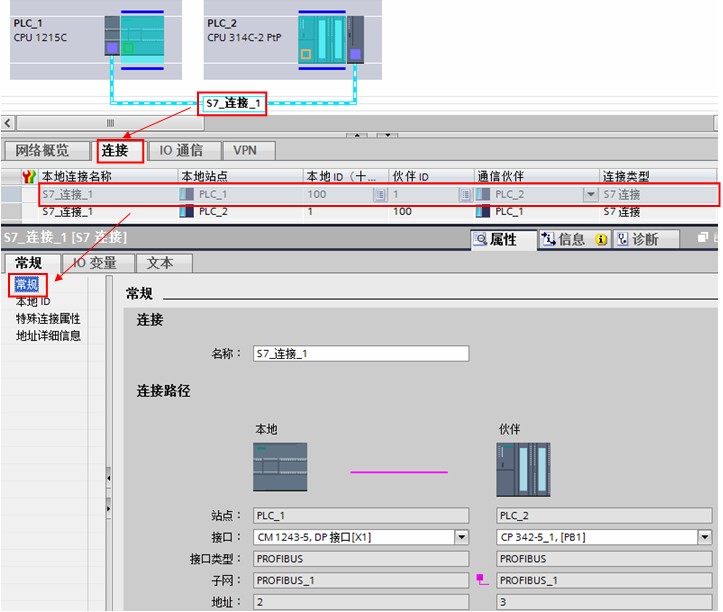Open 地址详细信息 in the navigation tree

click(48, 336)
